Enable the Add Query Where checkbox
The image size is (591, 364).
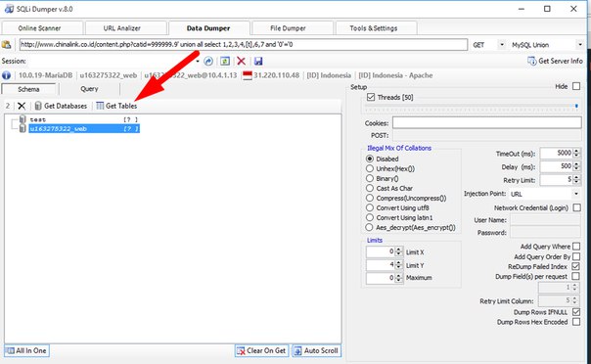(x=576, y=247)
